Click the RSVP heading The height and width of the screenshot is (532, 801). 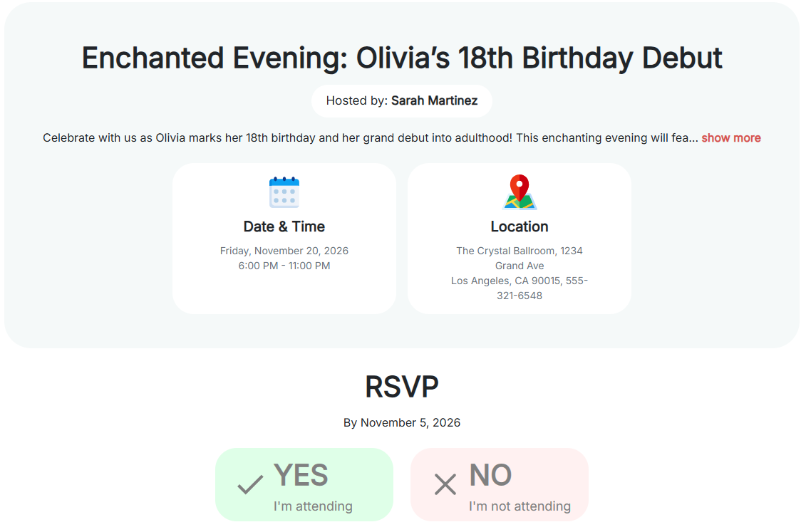click(x=402, y=387)
